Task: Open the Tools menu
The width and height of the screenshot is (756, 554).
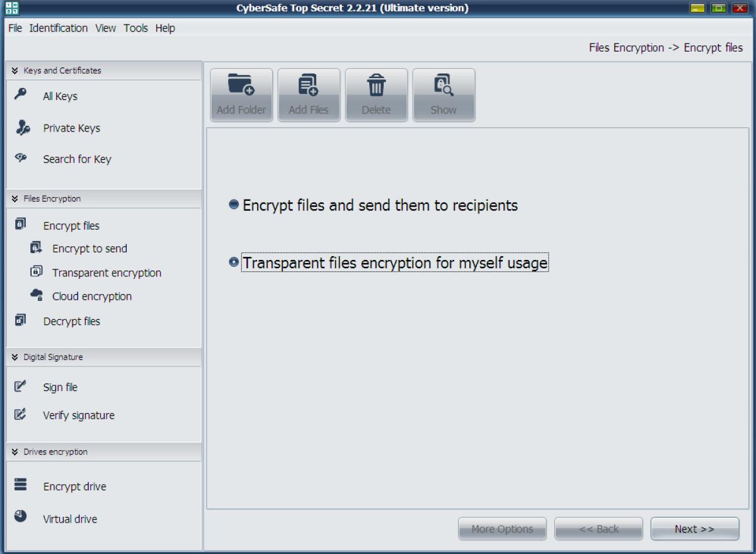Action: [x=136, y=28]
